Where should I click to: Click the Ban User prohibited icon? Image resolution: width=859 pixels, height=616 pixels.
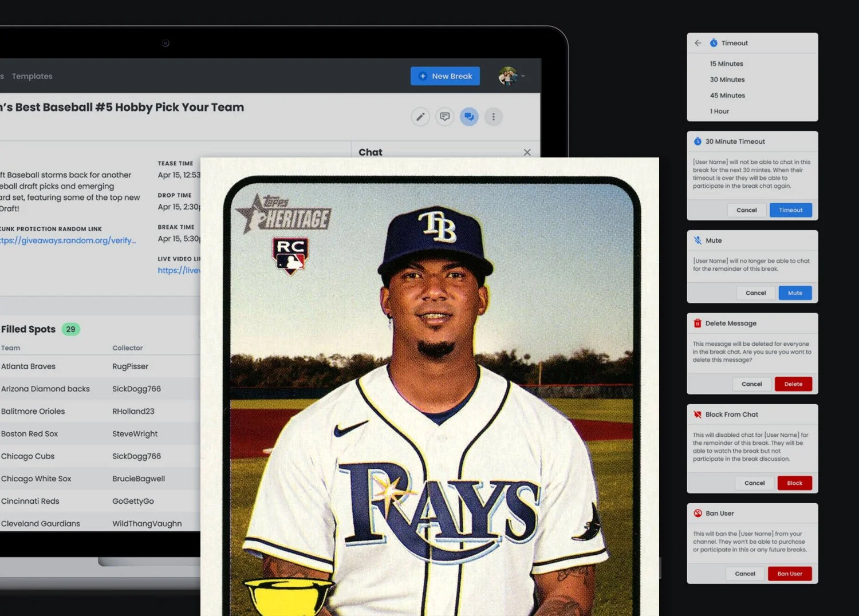pos(698,514)
